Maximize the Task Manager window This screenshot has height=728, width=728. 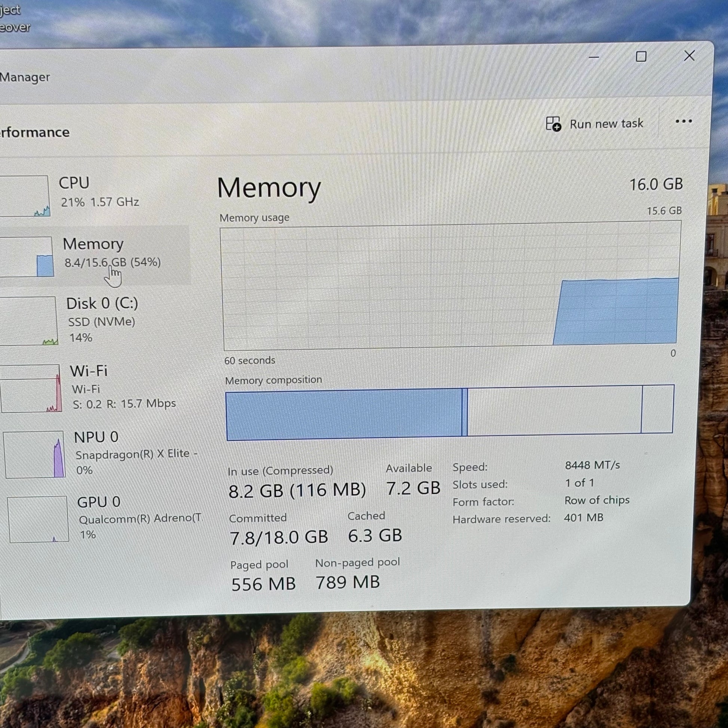[x=641, y=57]
